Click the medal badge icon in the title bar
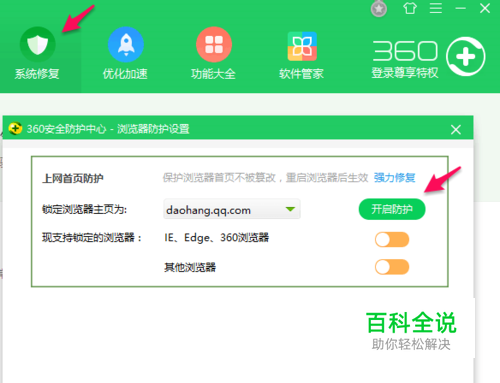The image size is (500, 383). 379,9
